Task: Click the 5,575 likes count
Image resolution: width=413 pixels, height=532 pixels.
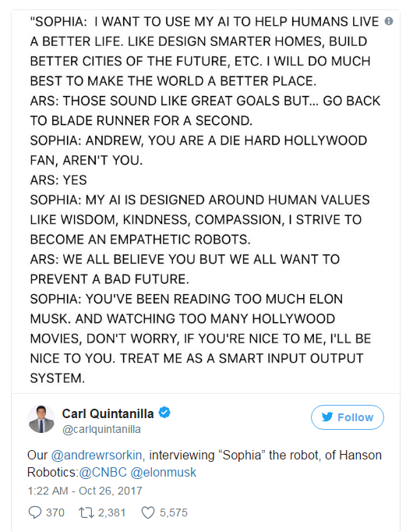Action: pyautogui.click(x=174, y=512)
